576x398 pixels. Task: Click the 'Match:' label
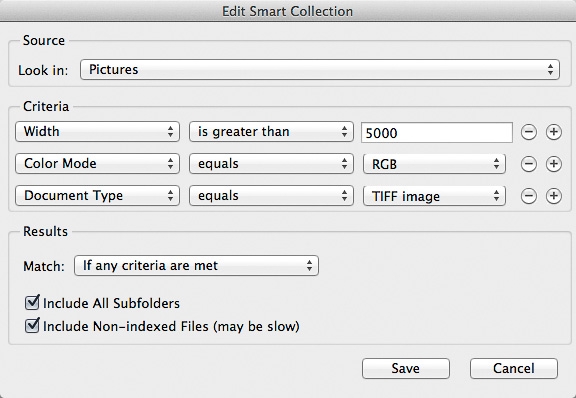pyautogui.click(x=44, y=266)
